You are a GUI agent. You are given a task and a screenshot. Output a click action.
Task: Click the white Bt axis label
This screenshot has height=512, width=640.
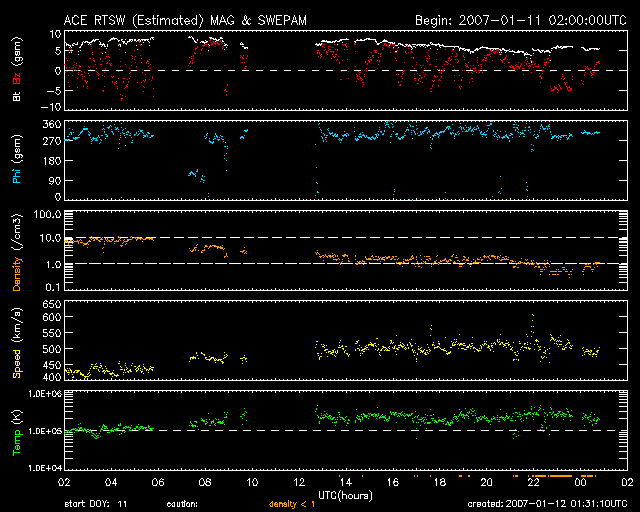[x=17, y=98]
